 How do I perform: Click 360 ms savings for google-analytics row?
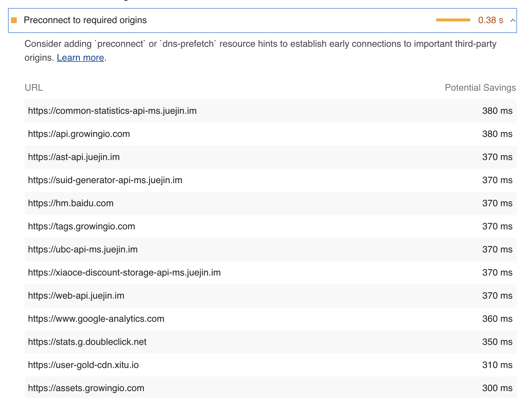click(x=497, y=319)
